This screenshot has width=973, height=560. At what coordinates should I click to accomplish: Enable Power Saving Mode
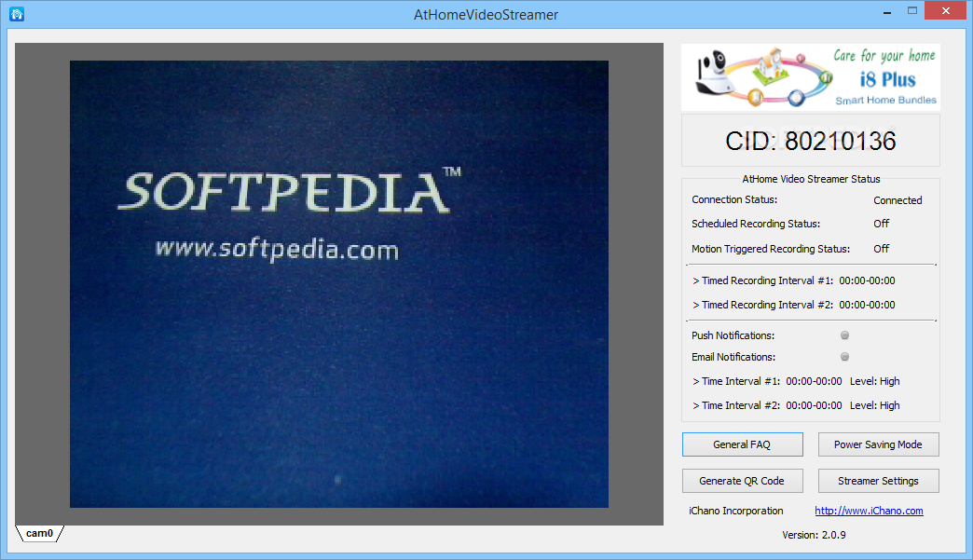click(x=878, y=444)
